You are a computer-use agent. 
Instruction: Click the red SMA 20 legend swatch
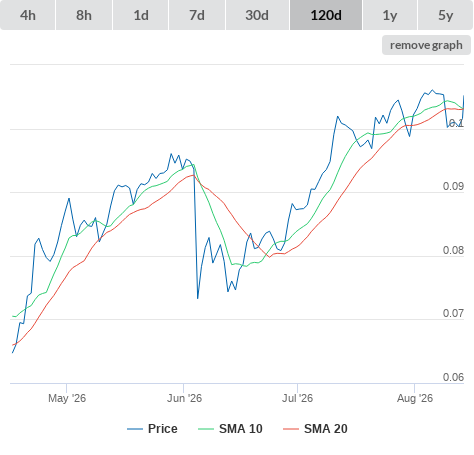pyautogui.click(x=291, y=429)
